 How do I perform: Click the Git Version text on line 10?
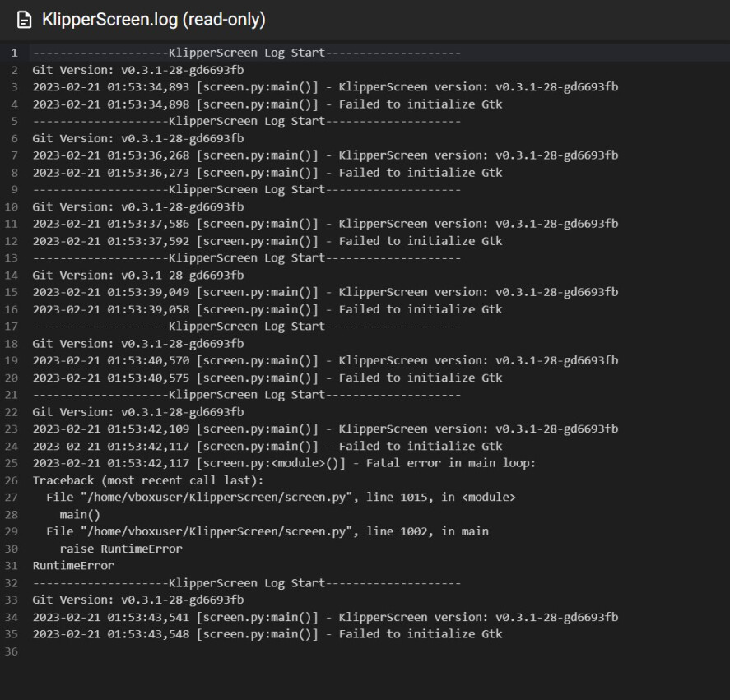click(138, 207)
